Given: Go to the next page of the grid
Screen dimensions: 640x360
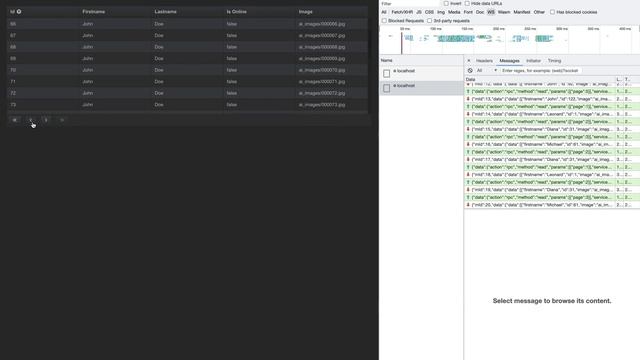Looking at the screenshot, I should tap(46, 120).
